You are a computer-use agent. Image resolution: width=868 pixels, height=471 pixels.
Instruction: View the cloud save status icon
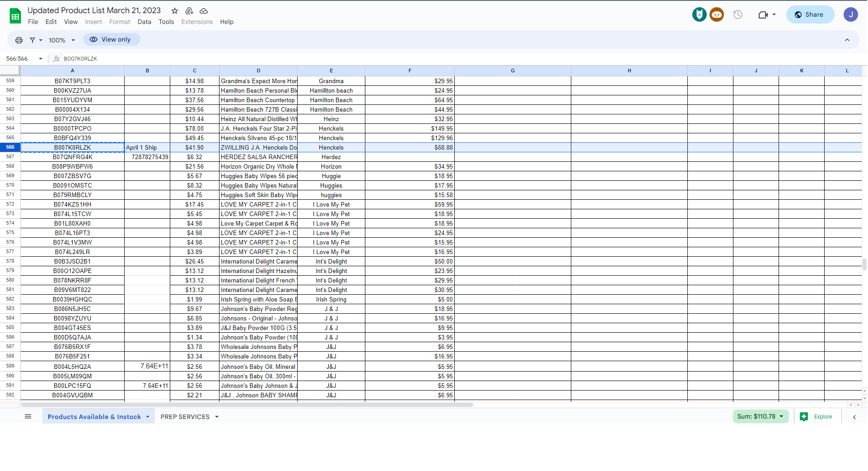(204, 11)
